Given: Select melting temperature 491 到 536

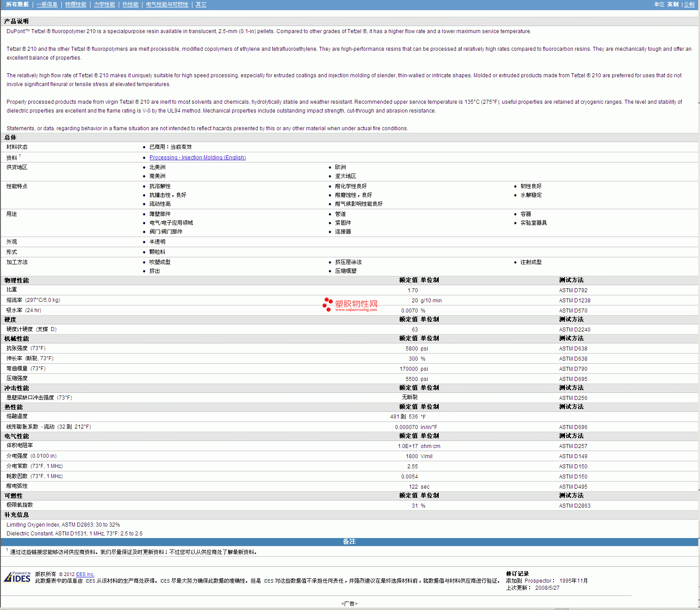Looking at the screenshot, I should [404, 417].
